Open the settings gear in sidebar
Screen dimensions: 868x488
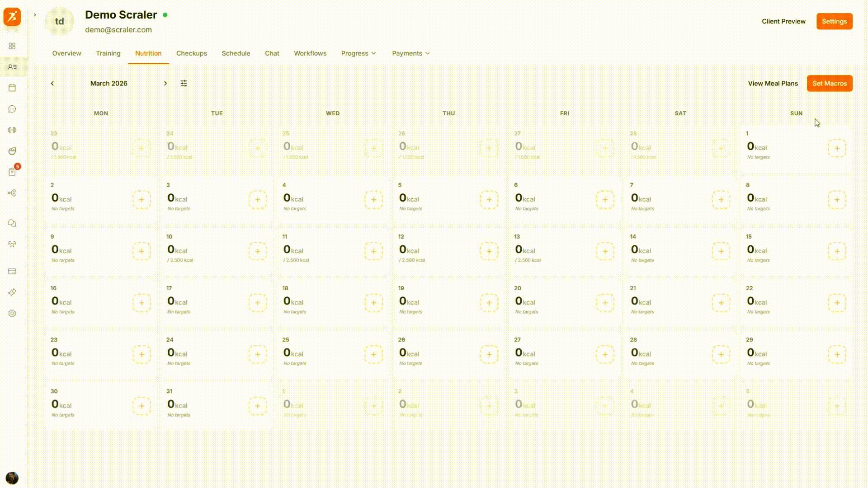12,314
